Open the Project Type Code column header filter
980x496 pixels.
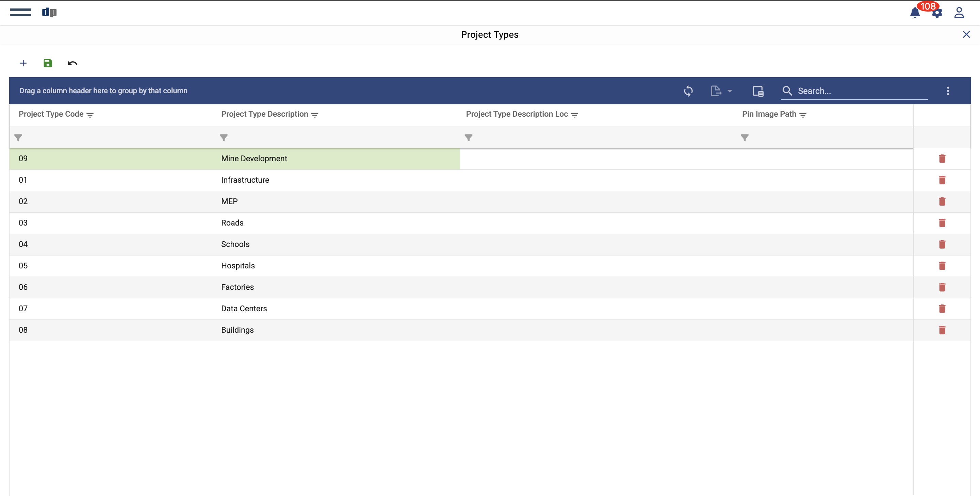pyautogui.click(x=90, y=115)
